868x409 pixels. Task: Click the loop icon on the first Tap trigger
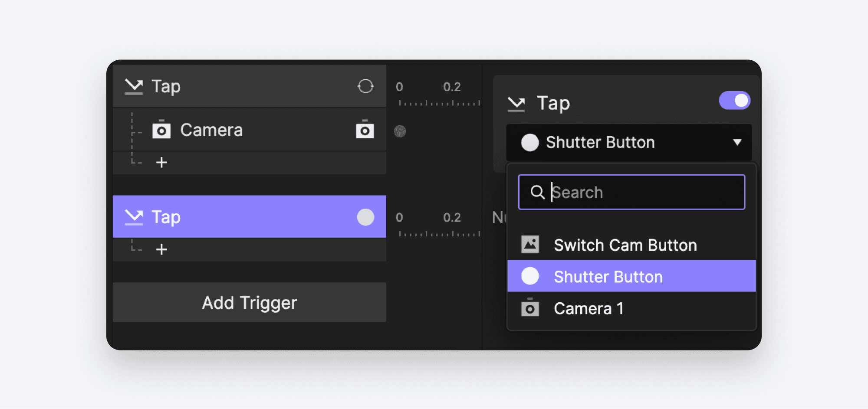point(366,86)
